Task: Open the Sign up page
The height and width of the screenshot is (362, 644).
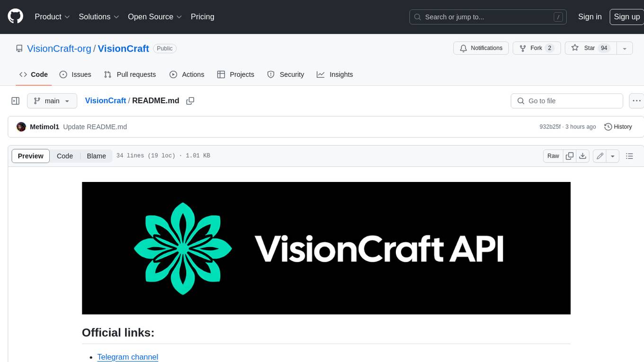Action: point(626,17)
